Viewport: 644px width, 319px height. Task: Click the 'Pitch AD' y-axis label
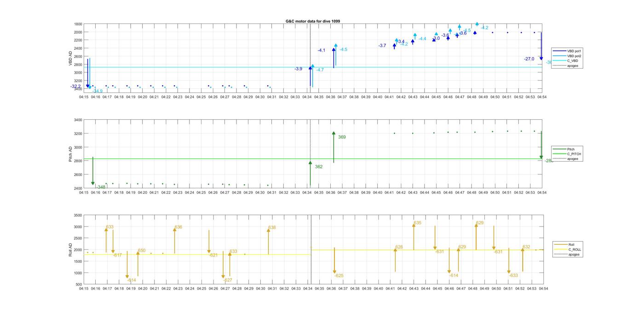[x=70, y=154]
